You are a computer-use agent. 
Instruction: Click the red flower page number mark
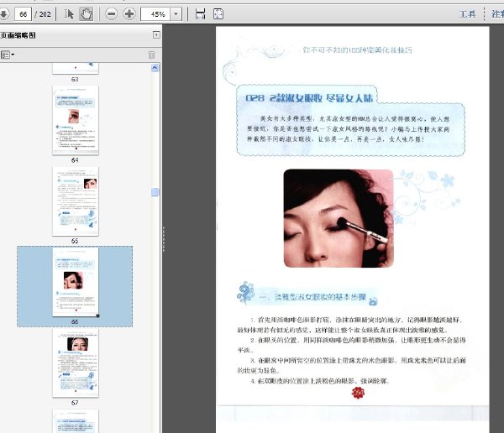coord(358,393)
